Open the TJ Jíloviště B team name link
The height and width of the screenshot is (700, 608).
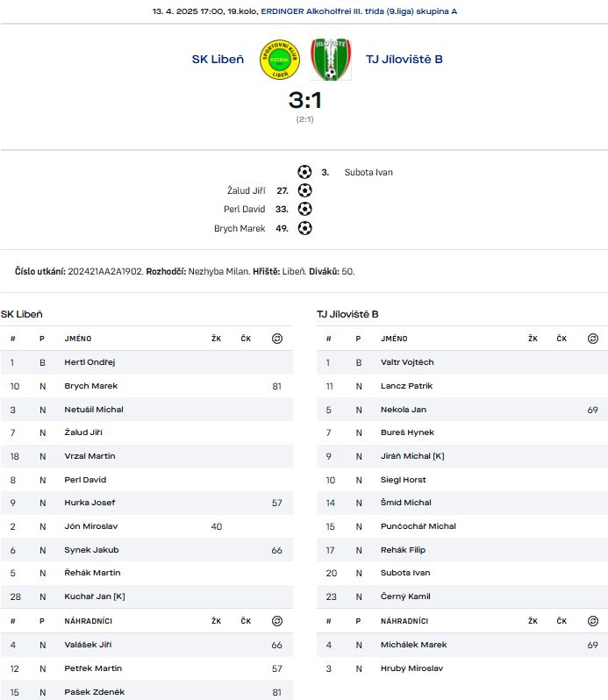(x=404, y=60)
